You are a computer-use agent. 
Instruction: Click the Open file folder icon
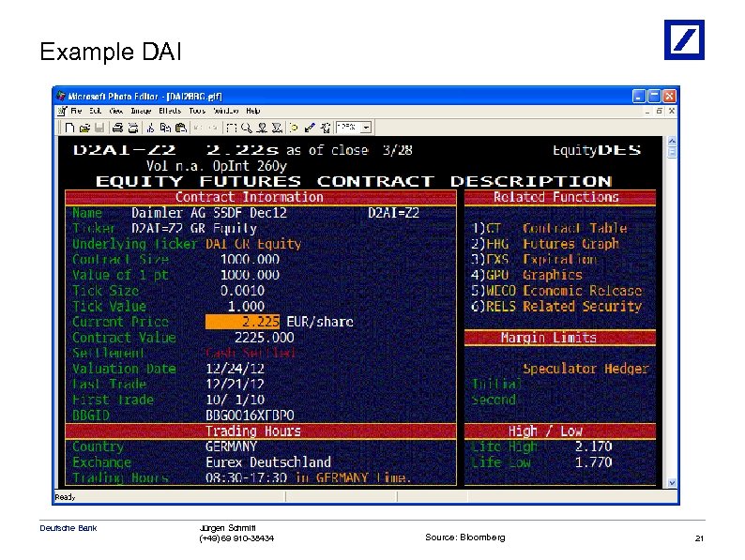84,128
